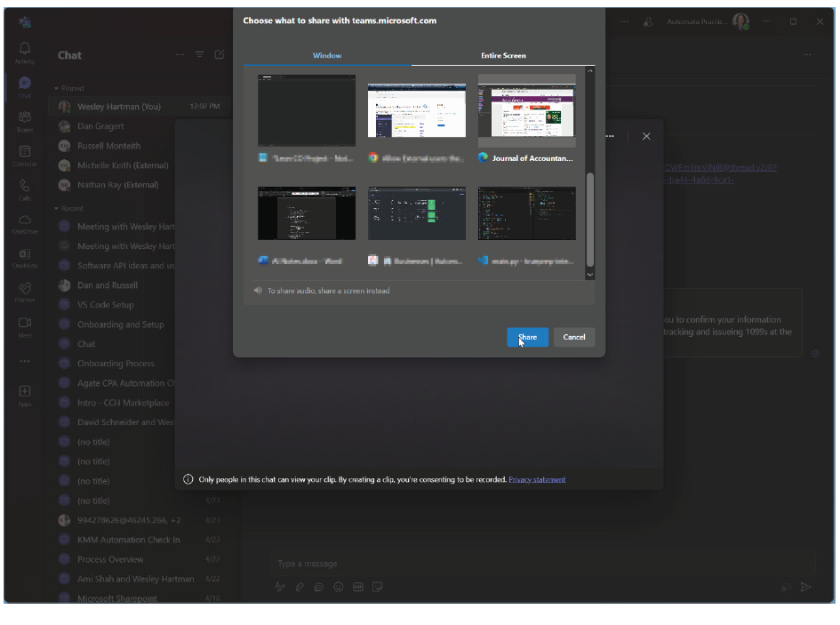Open the Privacy statement link
The height and width of the screenshot is (625, 840).
tap(537, 480)
